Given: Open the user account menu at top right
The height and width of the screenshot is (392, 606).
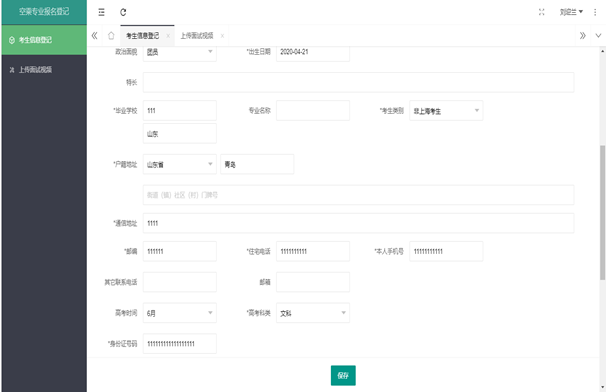Looking at the screenshot, I should pos(571,12).
